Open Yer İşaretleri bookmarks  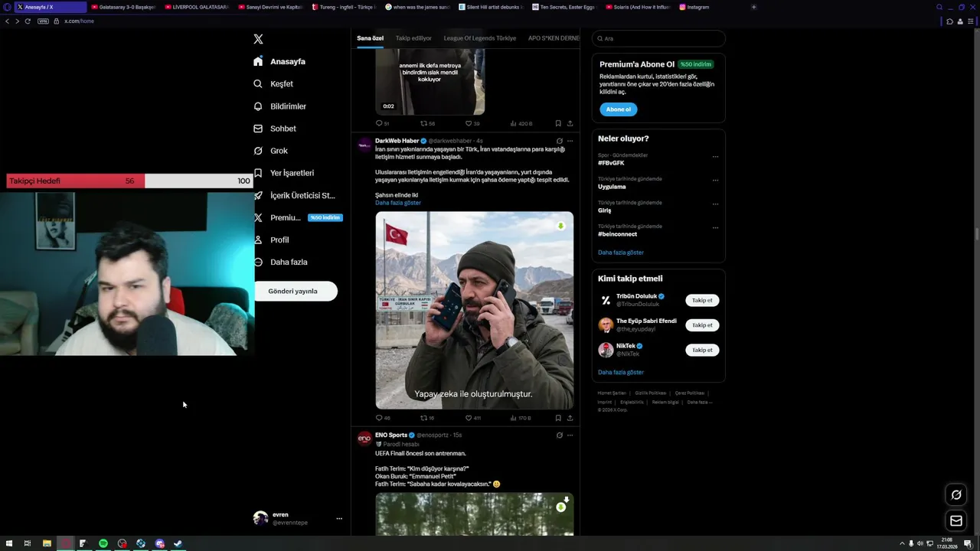[x=283, y=173]
